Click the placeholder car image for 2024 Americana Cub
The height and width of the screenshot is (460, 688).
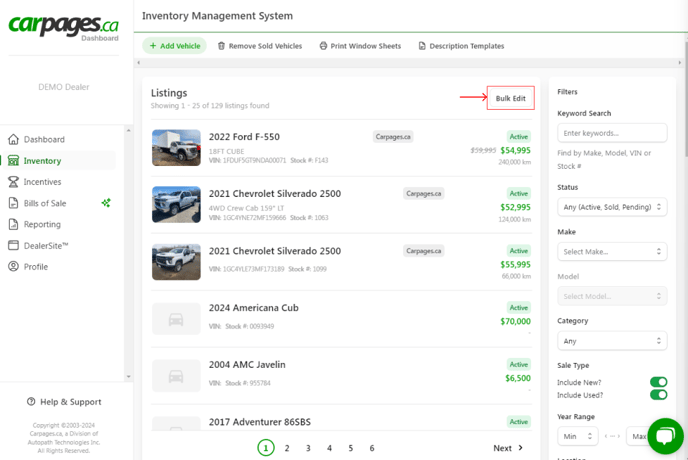pos(176,319)
